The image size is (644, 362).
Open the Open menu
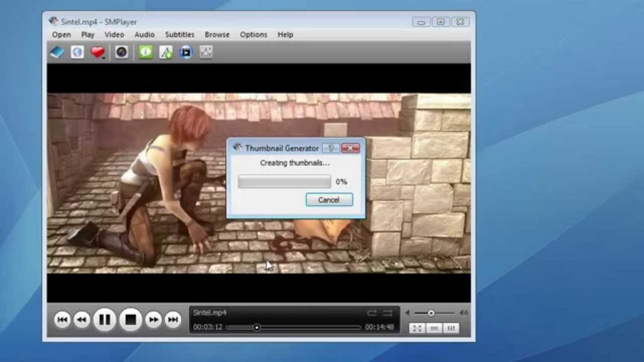(61, 35)
